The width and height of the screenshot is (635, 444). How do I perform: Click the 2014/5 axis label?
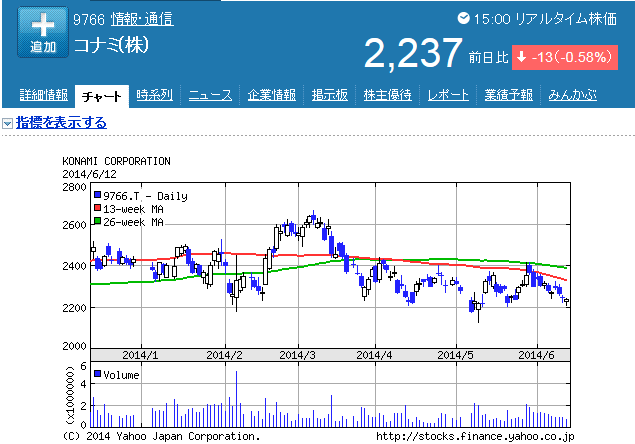[x=455, y=355]
